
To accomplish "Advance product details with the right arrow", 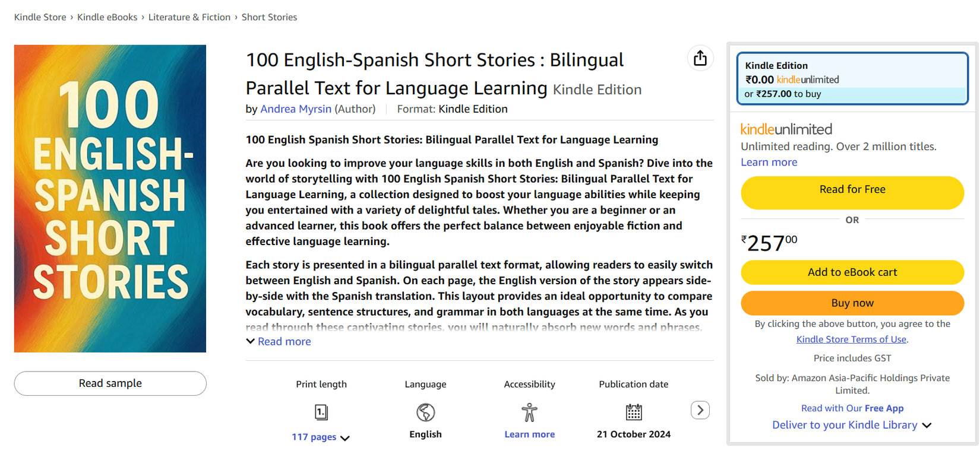I will coord(700,410).
